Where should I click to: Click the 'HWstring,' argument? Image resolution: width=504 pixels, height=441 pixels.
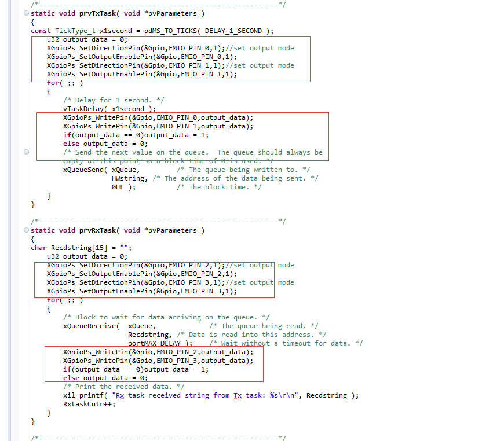130,178
